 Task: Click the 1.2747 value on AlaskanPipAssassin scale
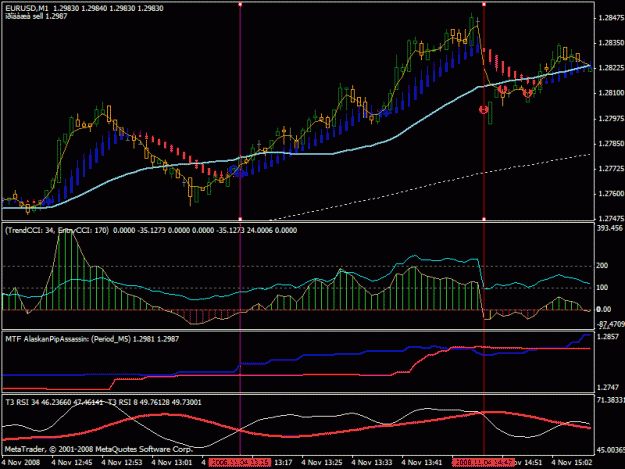[x=607, y=387]
